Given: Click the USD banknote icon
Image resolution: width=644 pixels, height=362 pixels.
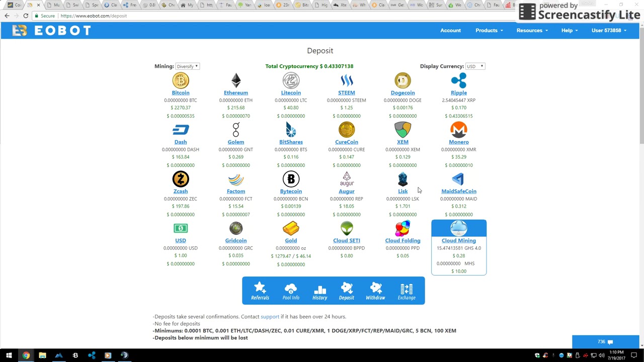Looking at the screenshot, I should [181, 228].
